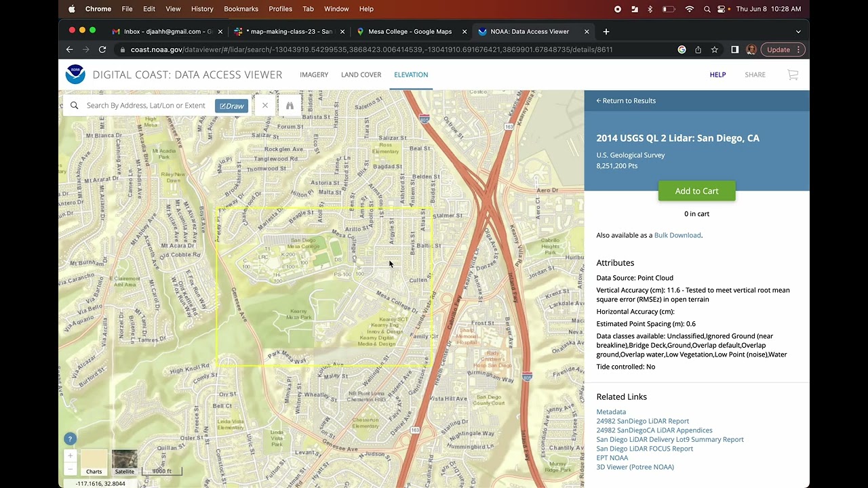Open Chrome profile avatar
Viewport: 868px width, 488px height.
click(751, 49)
